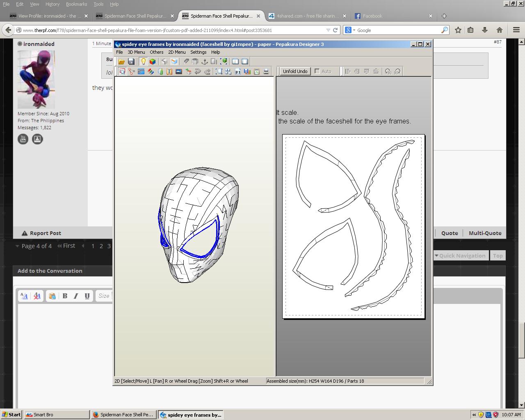Viewport: 525px width, 420px height.
Task: Save the project with the floppy disk icon
Action: pos(131,62)
